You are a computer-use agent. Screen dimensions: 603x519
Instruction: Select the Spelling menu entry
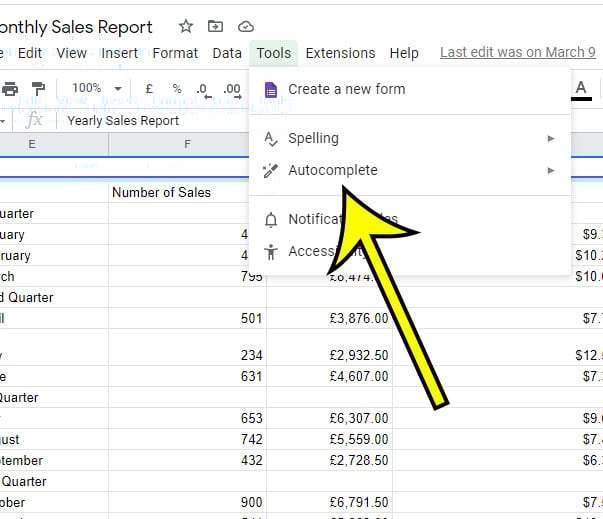coord(410,138)
